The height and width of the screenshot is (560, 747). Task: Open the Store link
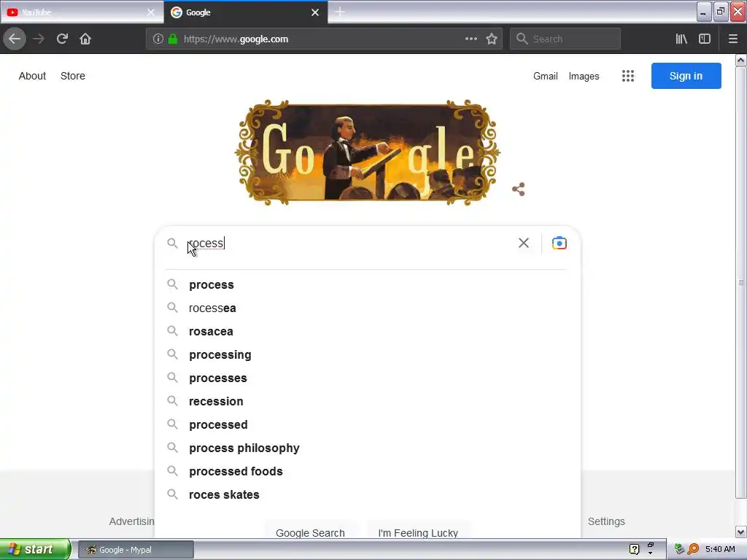click(73, 76)
